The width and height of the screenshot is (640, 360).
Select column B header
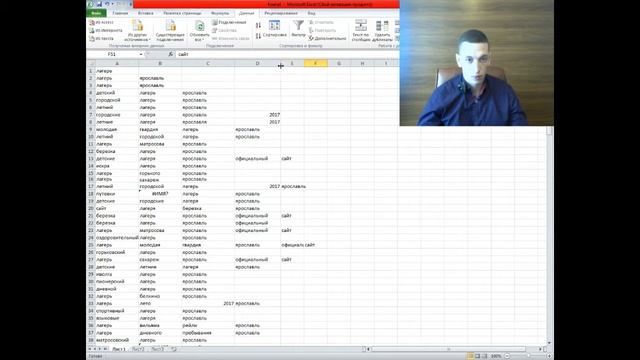pyautogui.click(x=160, y=63)
